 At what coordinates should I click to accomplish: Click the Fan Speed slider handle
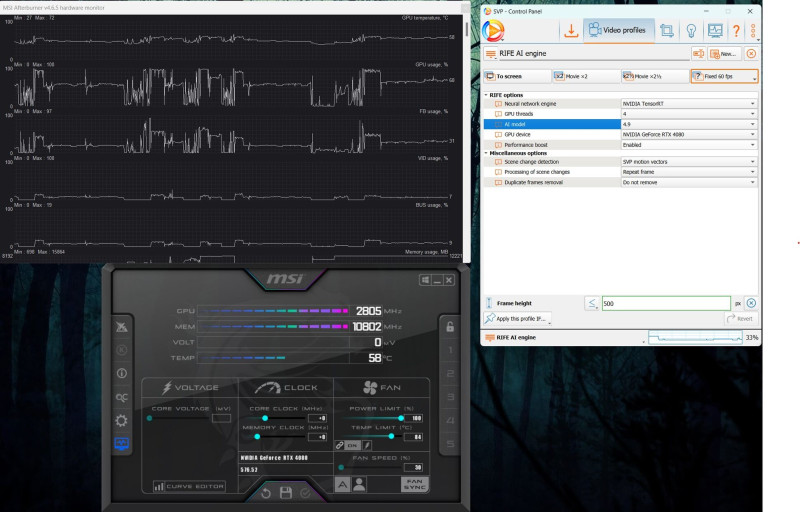tap(341, 467)
